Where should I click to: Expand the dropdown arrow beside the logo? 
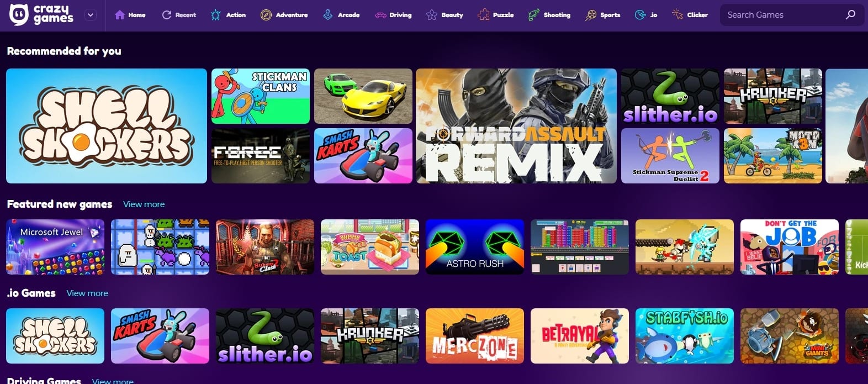pos(91,15)
